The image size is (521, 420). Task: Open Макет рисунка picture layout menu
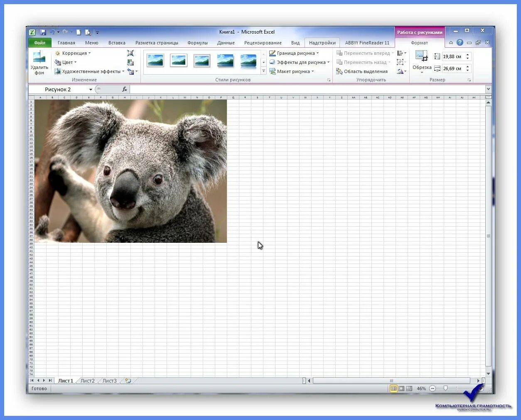click(x=292, y=71)
